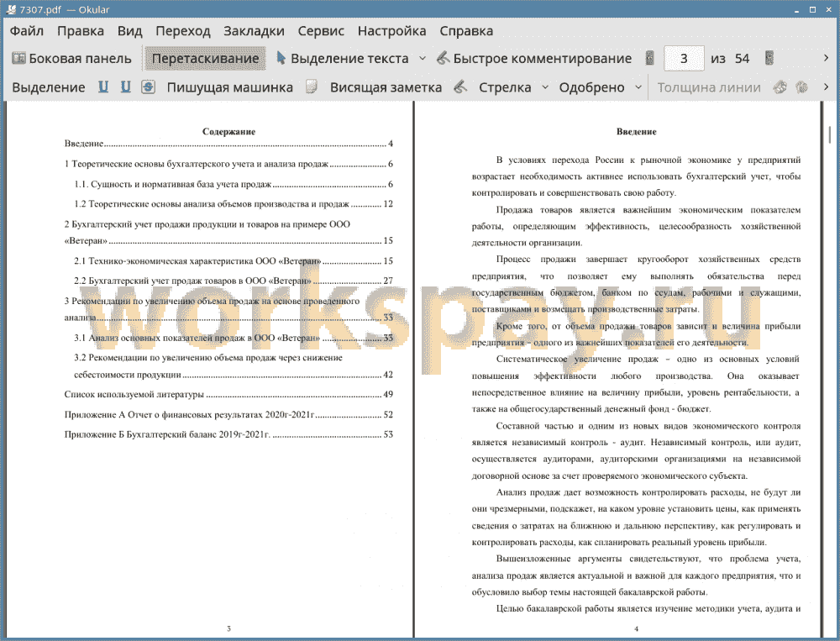This screenshot has height=641, width=840.
Task: Maximize the Okular window
Action: pyautogui.click(x=812, y=9)
